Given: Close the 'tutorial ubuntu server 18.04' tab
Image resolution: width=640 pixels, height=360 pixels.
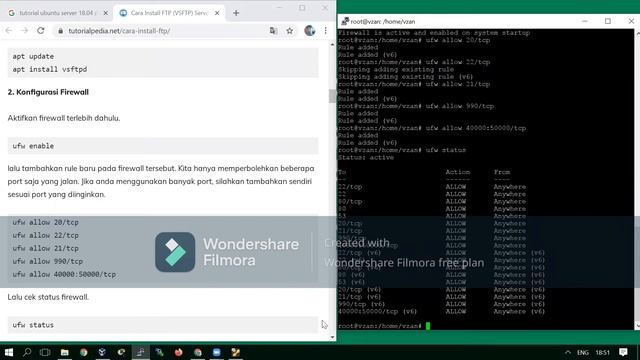Looking at the screenshot, I should coord(106,13).
